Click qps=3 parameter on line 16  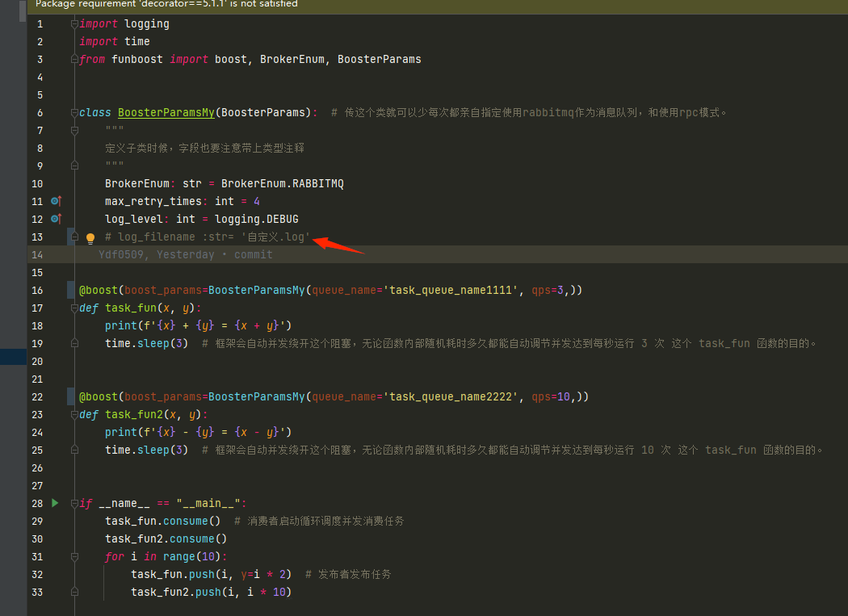(x=548, y=291)
